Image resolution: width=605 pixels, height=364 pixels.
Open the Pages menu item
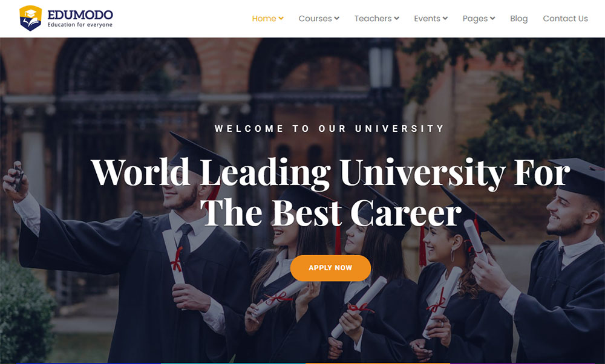click(476, 19)
